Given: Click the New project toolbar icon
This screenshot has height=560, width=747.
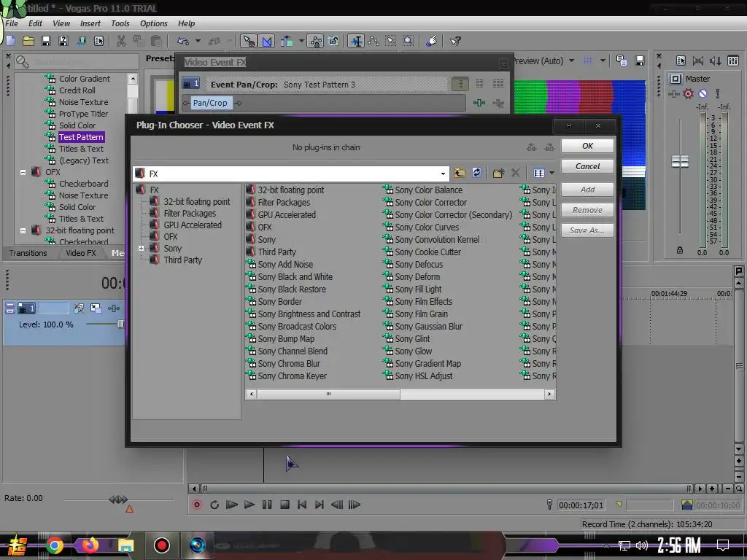Looking at the screenshot, I should 10,41.
